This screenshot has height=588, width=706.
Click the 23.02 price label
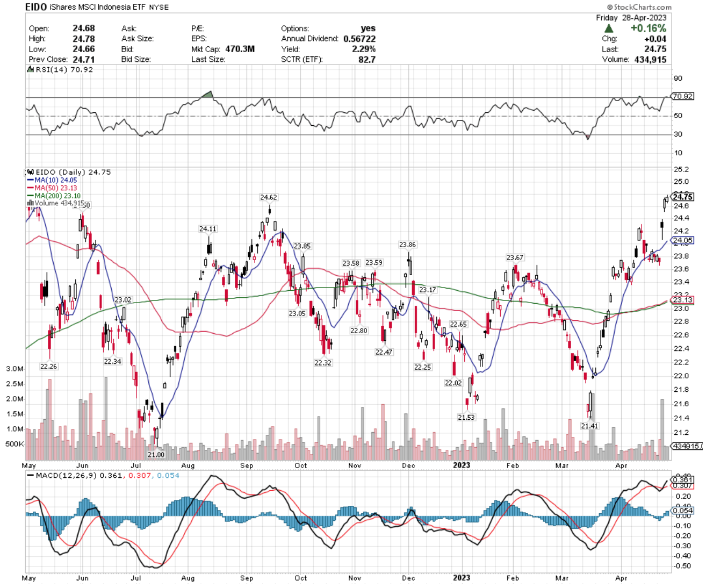123,300
